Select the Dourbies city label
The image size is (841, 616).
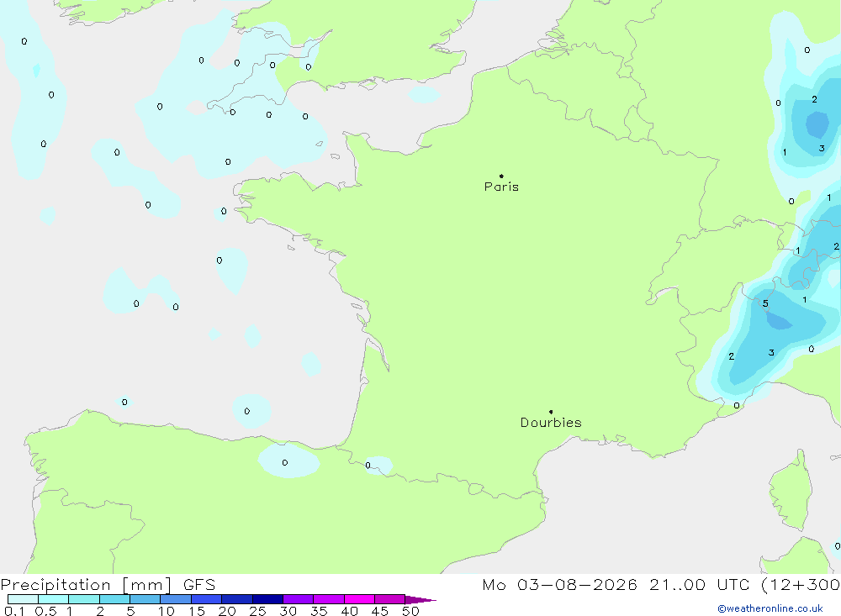click(x=551, y=423)
